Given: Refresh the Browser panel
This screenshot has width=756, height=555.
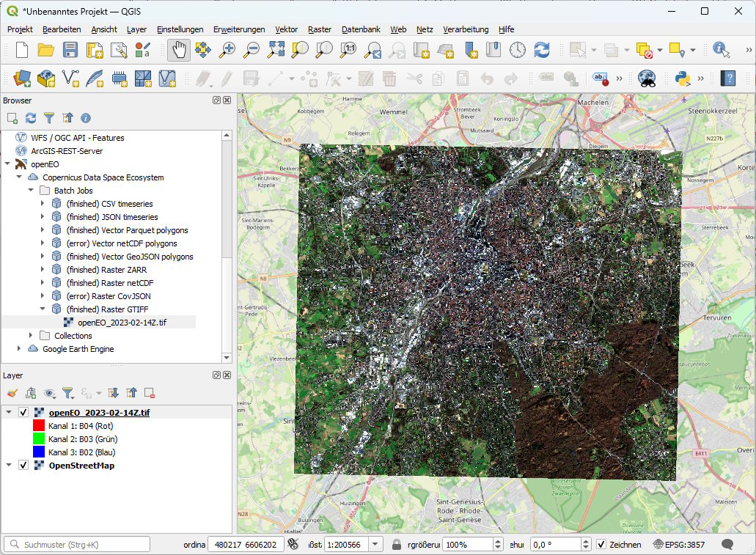Looking at the screenshot, I should 30,117.
